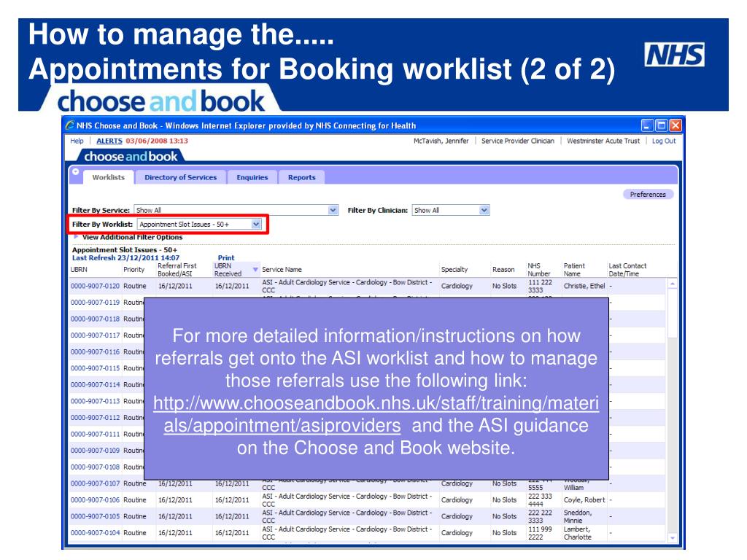
Task: Open the Worklists tab
Action: click(108, 177)
